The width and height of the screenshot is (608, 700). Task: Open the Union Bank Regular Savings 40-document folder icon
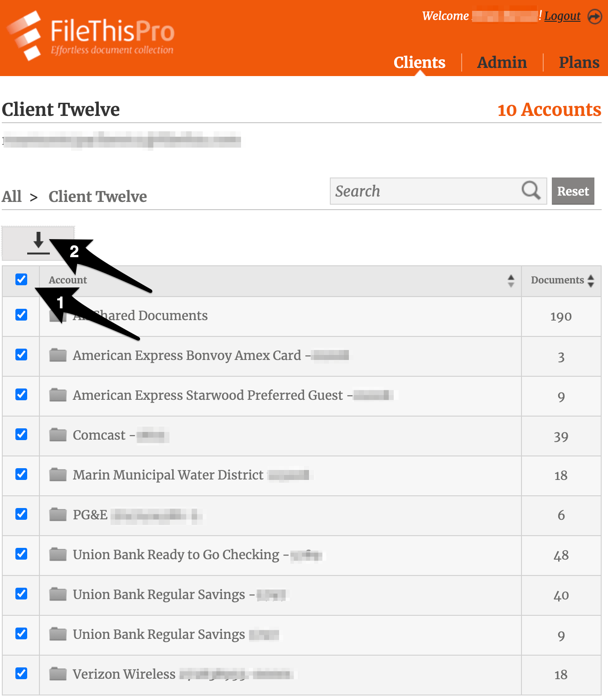coord(58,594)
